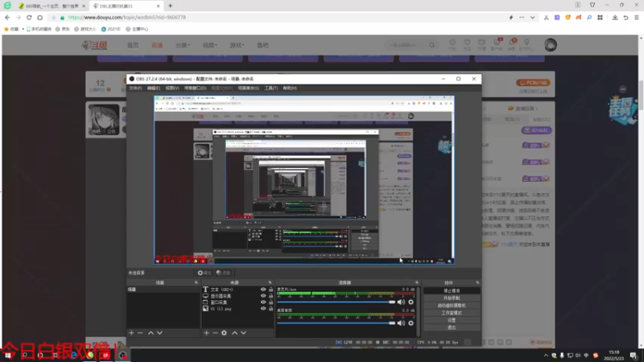
Task: Open a new browser tab
Action: point(170,6)
